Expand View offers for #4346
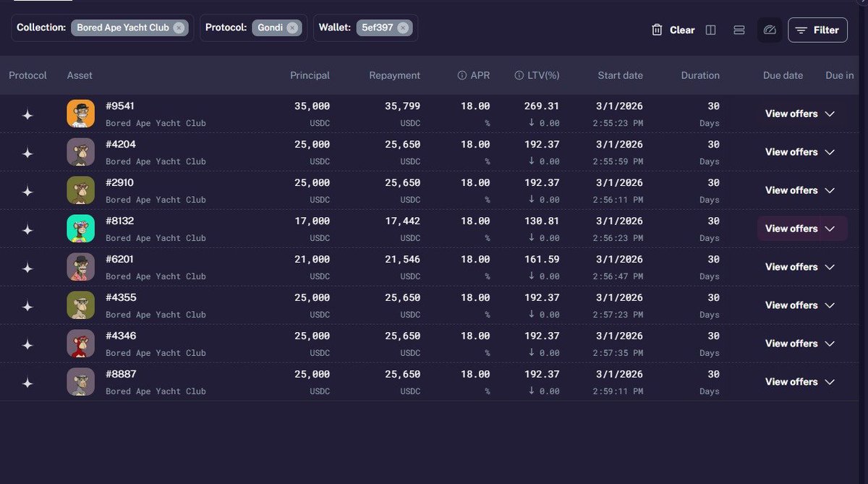The image size is (868, 484). click(x=801, y=344)
